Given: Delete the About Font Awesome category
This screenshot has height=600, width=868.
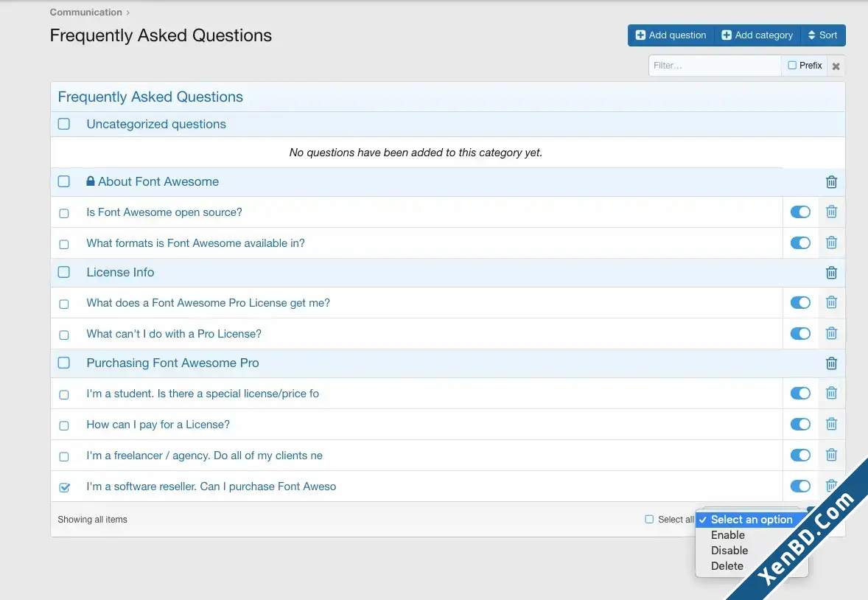Looking at the screenshot, I should click(x=831, y=182).
